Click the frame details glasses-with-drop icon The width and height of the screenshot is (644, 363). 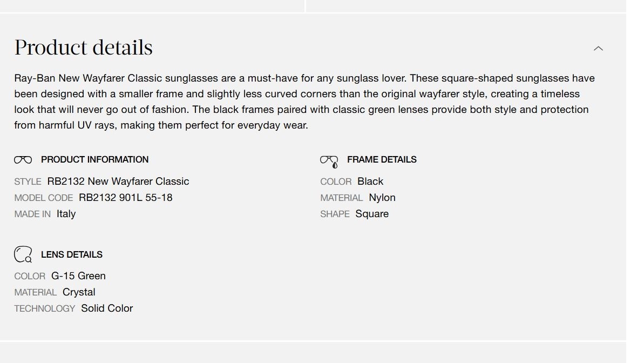329,160
